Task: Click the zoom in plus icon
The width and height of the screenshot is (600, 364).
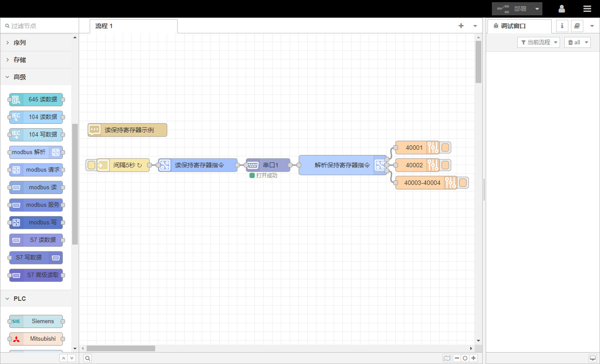Action: click(x=473, y=358)
